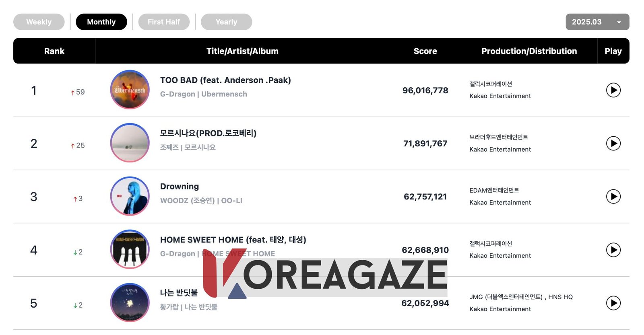Play HOME SWEET HOME track
644x335 pixels.
[613, 250]
